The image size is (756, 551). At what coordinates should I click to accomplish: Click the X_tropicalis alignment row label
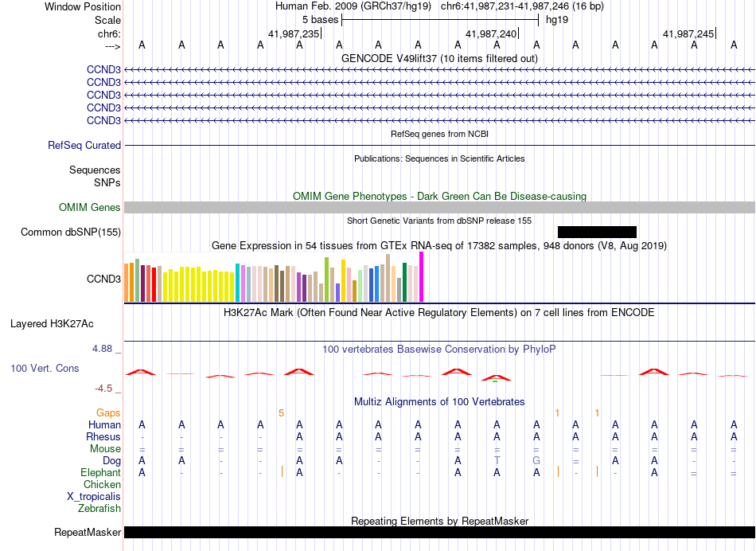click(x=94, y=497)
